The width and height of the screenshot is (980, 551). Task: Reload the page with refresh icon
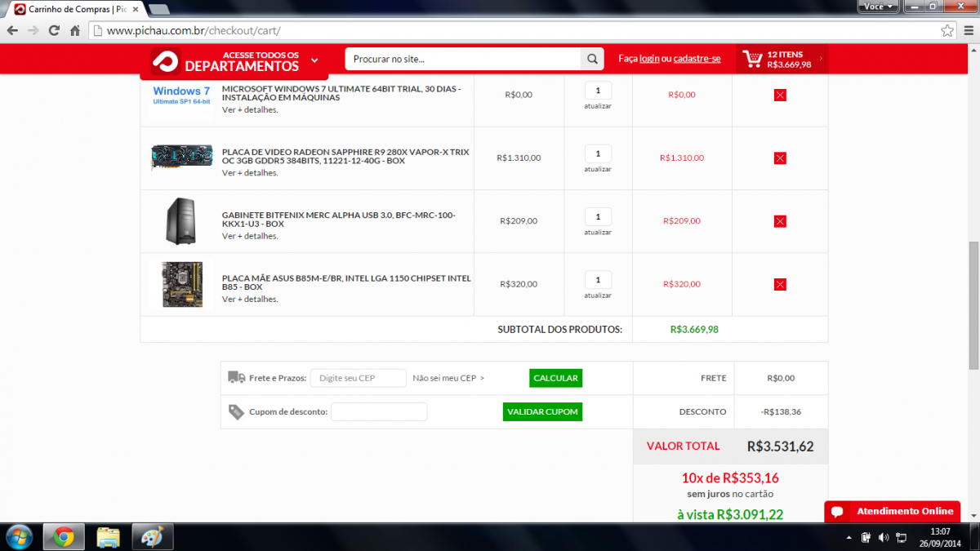[x=54, y=30]
